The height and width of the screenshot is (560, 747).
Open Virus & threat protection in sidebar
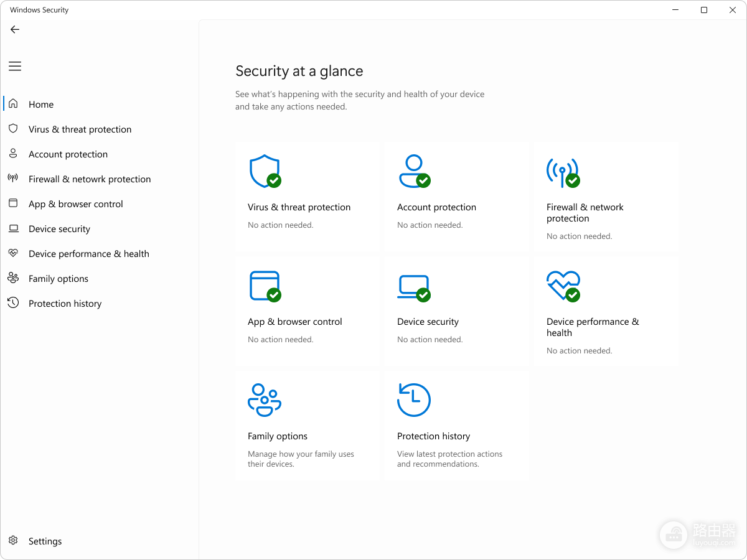[80, 129]
